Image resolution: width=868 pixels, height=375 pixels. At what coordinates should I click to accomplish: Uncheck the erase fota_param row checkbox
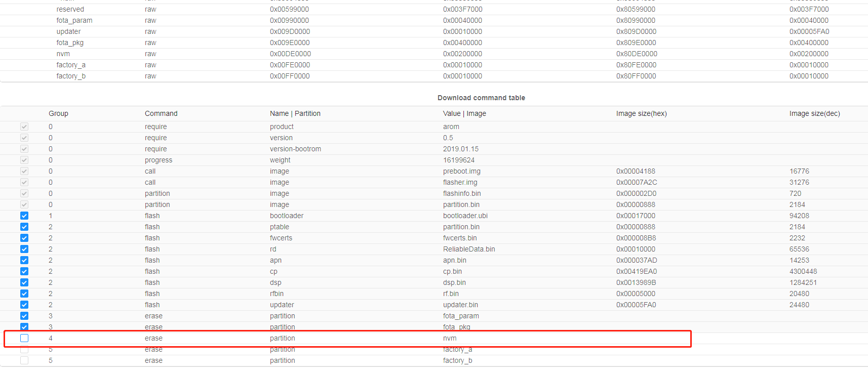(24, 316)
